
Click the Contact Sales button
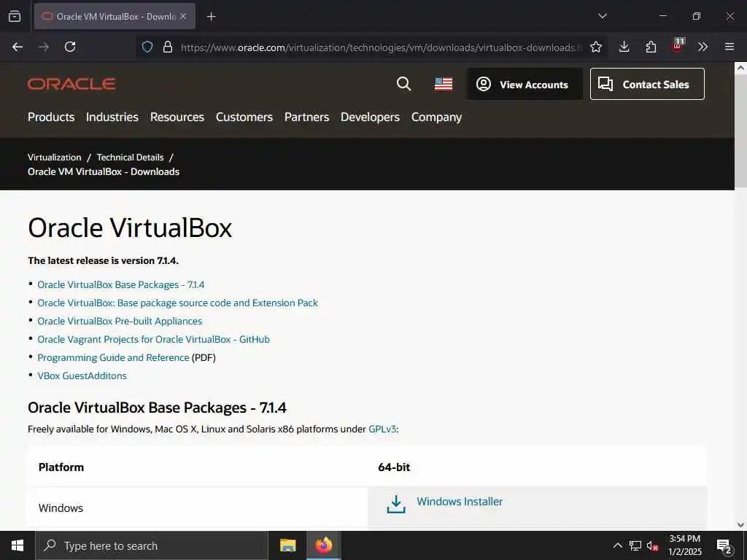[647, 85]
